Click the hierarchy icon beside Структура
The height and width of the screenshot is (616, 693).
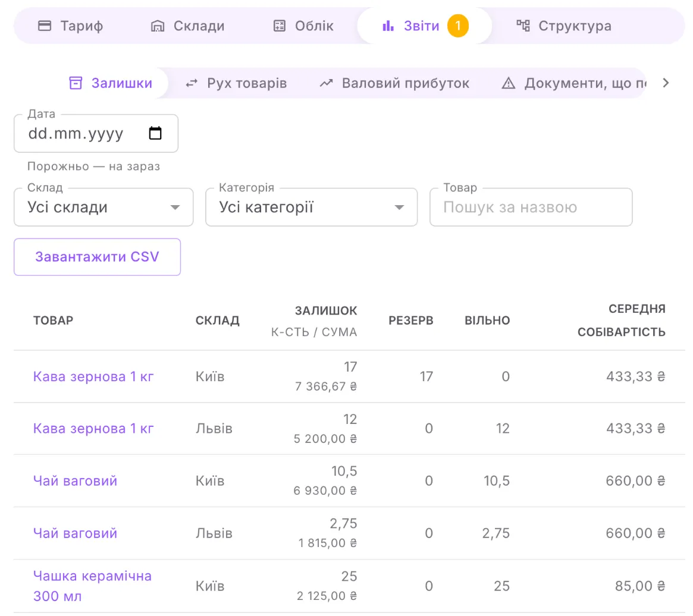click(x=523, y=26)
